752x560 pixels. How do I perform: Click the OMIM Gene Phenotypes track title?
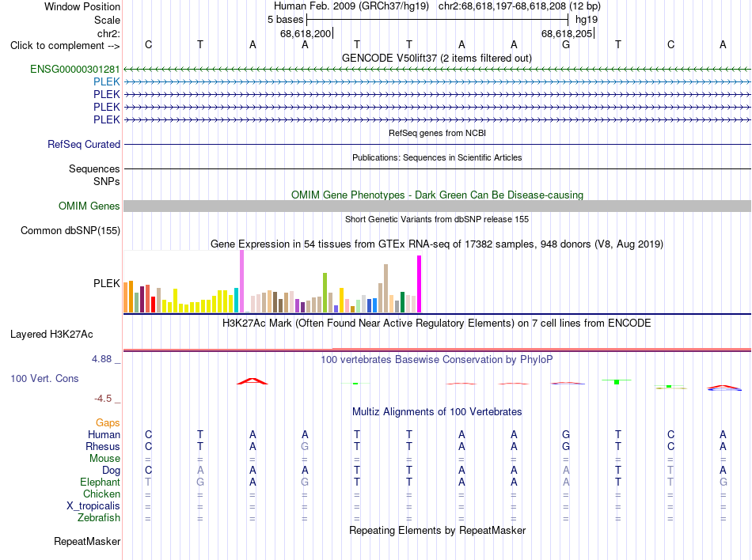[x=438, y=195]
